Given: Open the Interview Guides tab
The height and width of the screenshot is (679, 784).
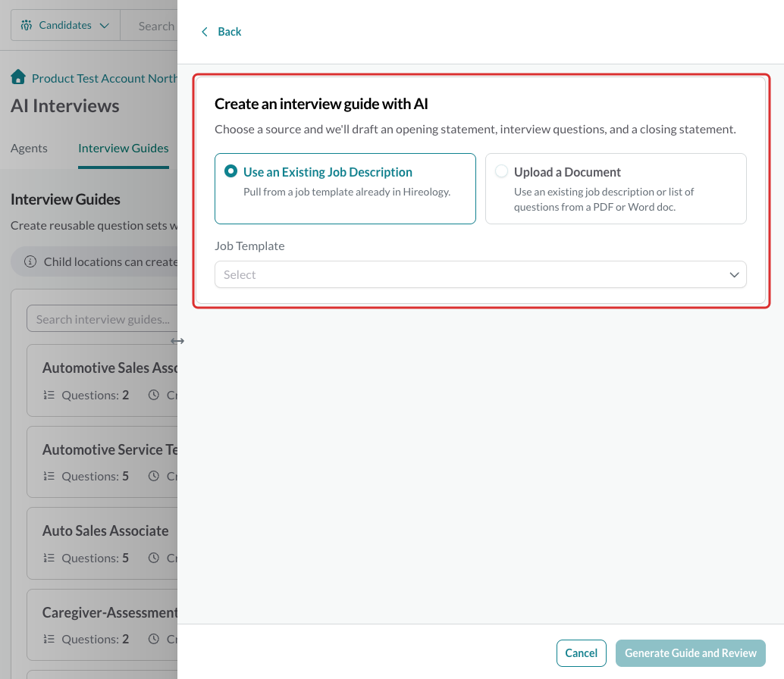Looking at the screenshot, I should coord(124,149).
